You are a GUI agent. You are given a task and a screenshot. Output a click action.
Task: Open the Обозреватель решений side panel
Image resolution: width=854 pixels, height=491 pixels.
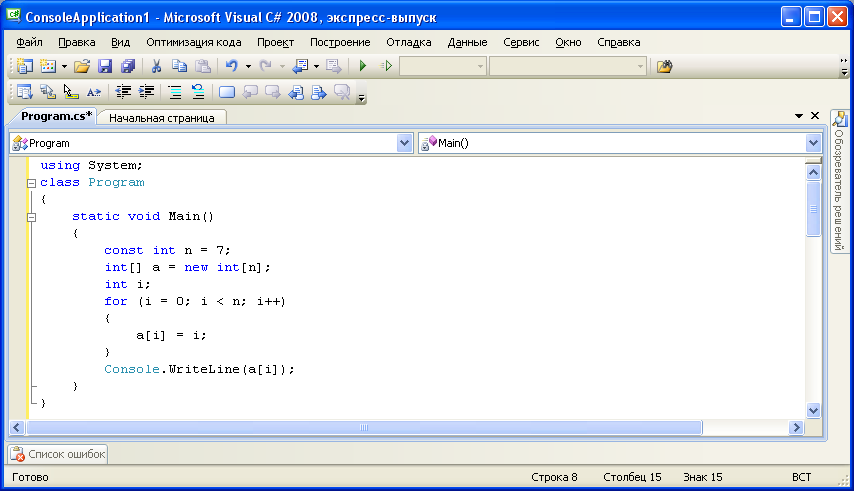click(x=839, y=182)
